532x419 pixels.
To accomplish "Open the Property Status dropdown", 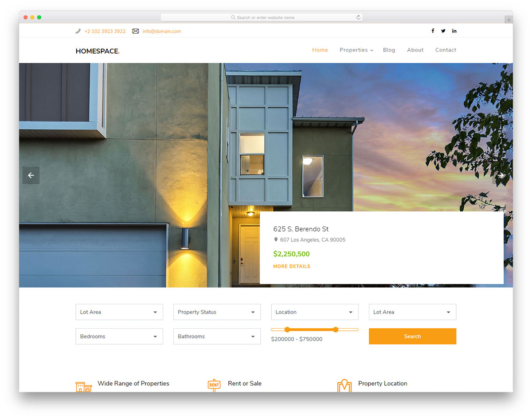I will [x=217, y=312].
